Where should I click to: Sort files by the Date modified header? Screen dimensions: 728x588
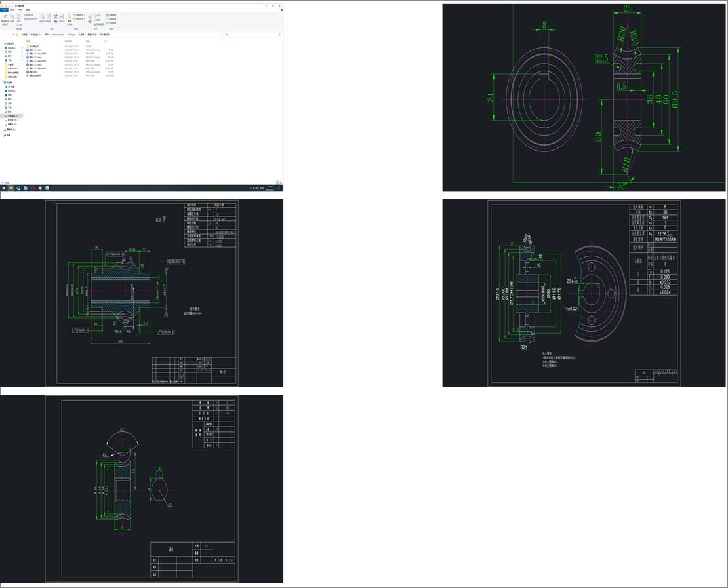pyautogui.click(x=68, y=41)
